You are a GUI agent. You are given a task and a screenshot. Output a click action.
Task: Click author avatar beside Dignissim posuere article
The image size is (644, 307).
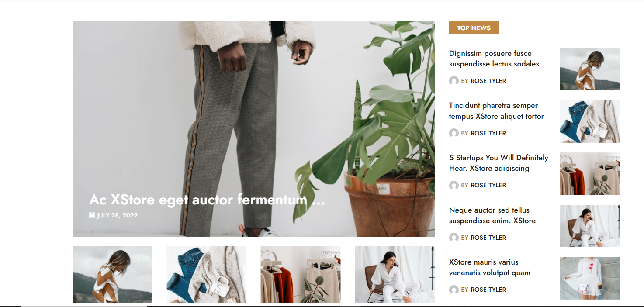pos(454,81)
